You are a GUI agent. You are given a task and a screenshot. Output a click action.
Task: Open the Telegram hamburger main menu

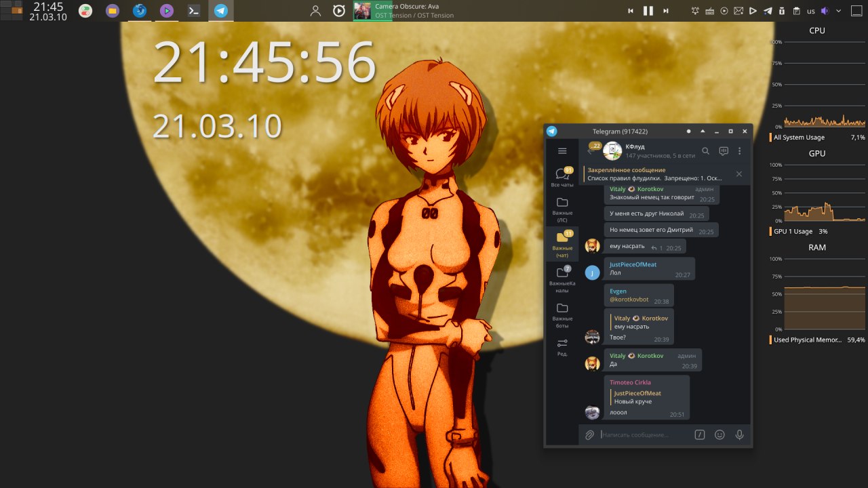562,151
